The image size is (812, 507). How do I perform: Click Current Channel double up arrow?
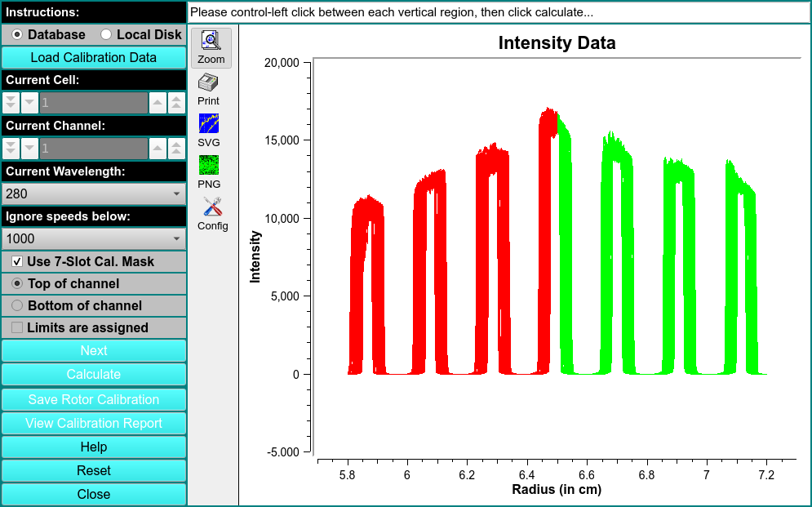[177, 148]
